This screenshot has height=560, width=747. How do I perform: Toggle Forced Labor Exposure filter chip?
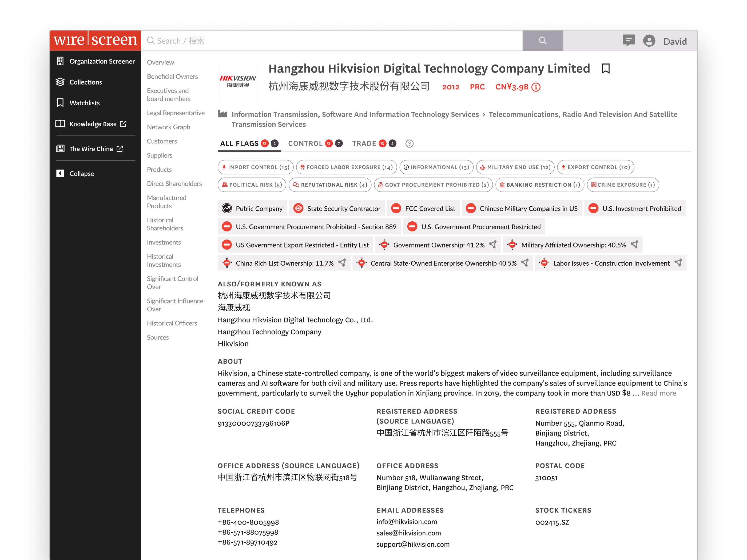coord(346,167)
